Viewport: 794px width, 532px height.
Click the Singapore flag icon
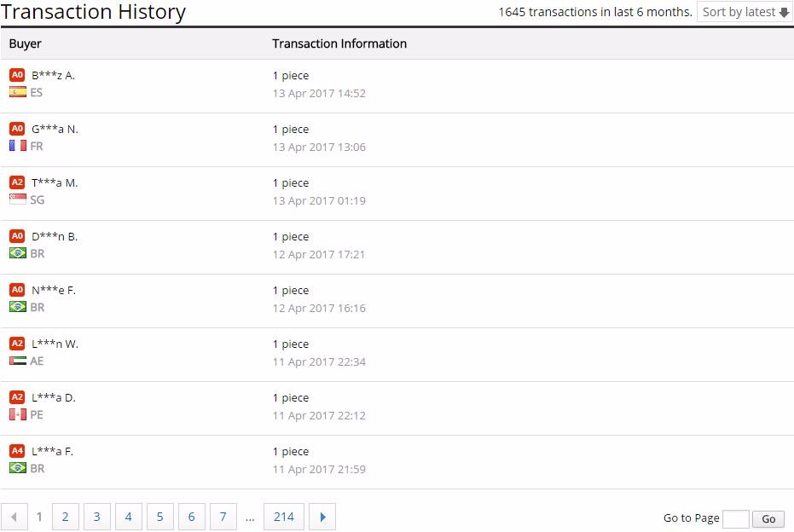[17, 199]
